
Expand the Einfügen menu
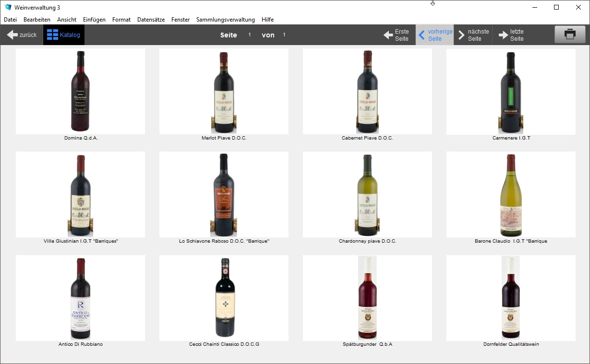click(94, 20)
